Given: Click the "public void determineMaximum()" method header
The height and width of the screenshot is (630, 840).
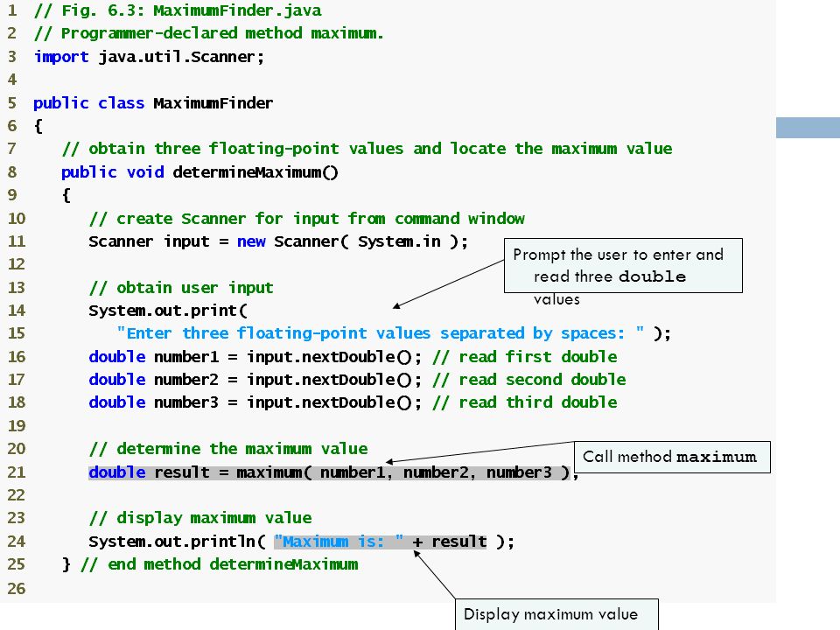Looking at the screenshot, I should [199, 172].
